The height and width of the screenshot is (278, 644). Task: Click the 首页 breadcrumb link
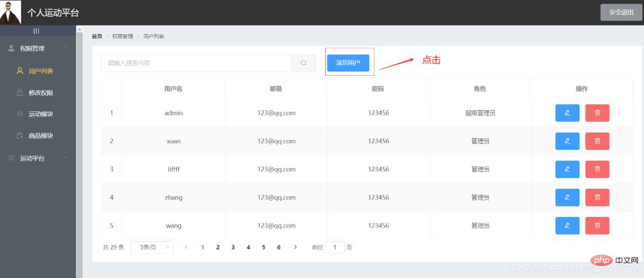click(x=97, y=37)
